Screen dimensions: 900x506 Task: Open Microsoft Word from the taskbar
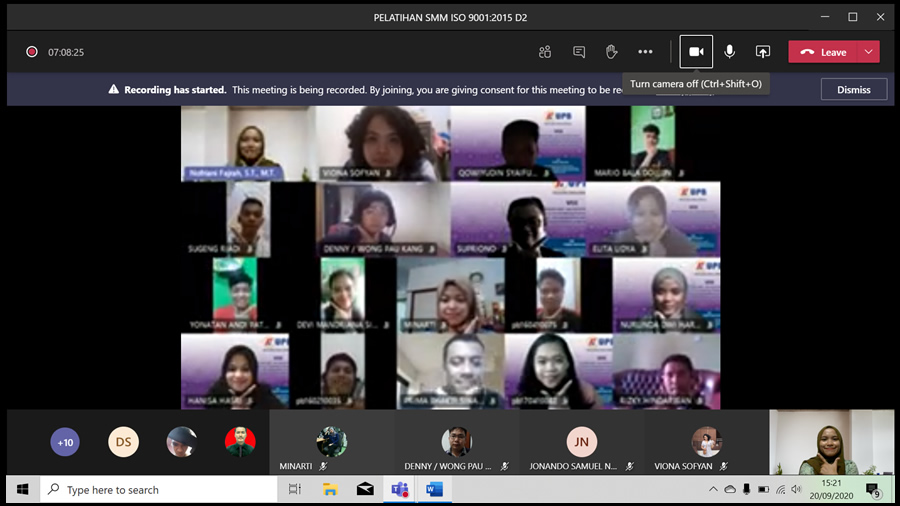click(x=434, y=490)
